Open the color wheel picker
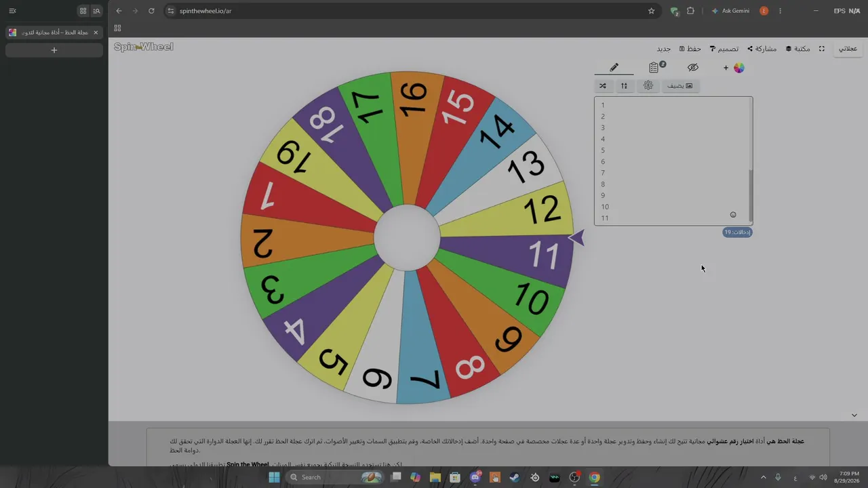 tap(739, 68)
